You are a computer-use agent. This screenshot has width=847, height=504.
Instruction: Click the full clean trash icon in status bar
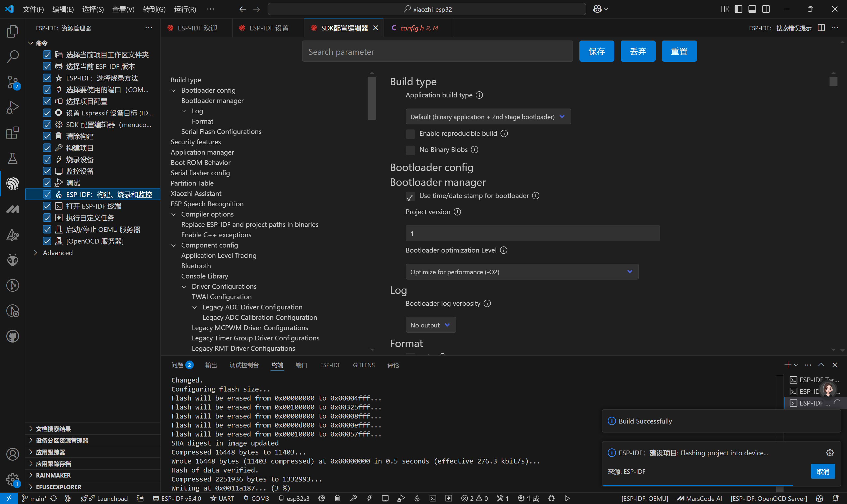click(x=337, y=498)
